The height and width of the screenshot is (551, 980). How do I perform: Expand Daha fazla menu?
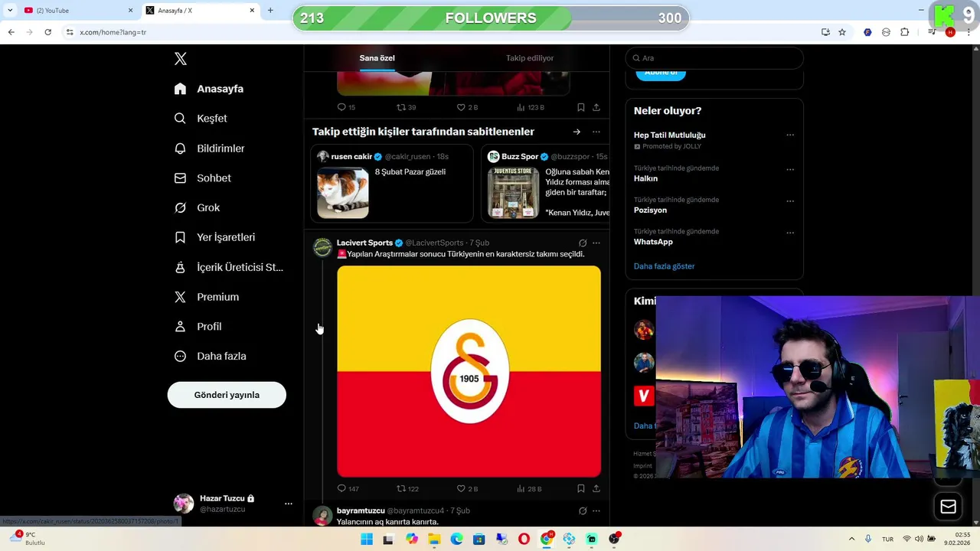210,357
